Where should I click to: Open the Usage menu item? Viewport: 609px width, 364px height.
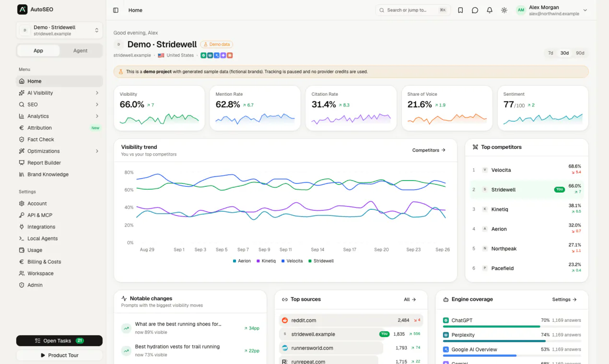tap(59, 250)
